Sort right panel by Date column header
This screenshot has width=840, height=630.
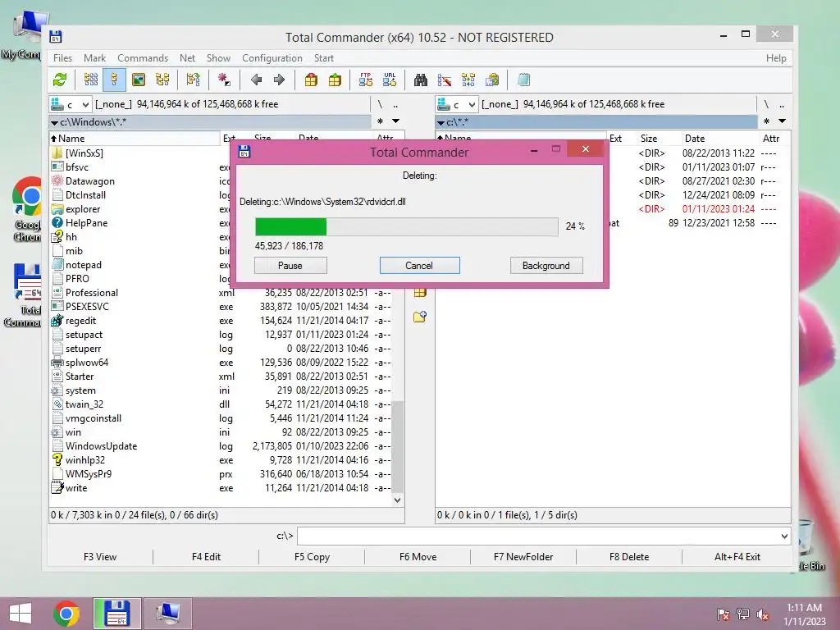719,138
